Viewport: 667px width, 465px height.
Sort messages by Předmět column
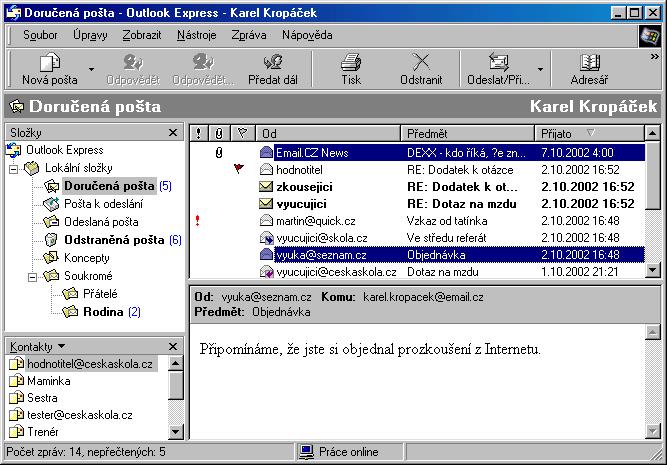pyautogui.click(x=467, y=134)
